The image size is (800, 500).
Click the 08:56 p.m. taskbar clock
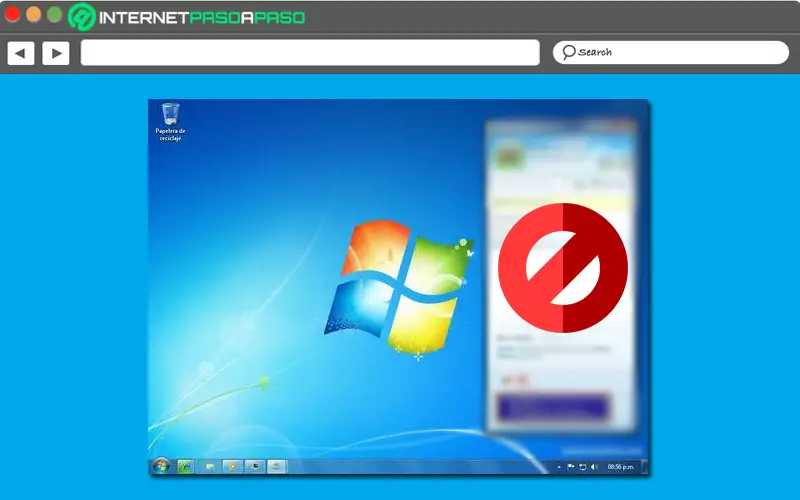click(x=620, y=467)
